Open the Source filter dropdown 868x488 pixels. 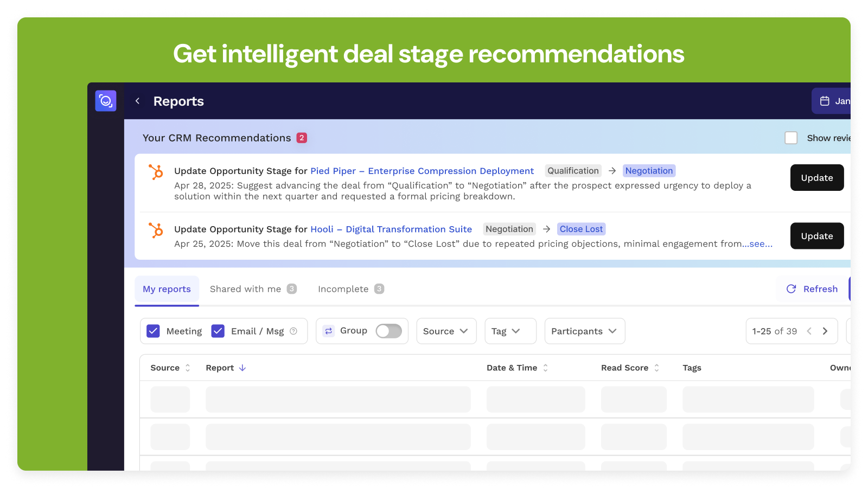(x=446, y=331)
